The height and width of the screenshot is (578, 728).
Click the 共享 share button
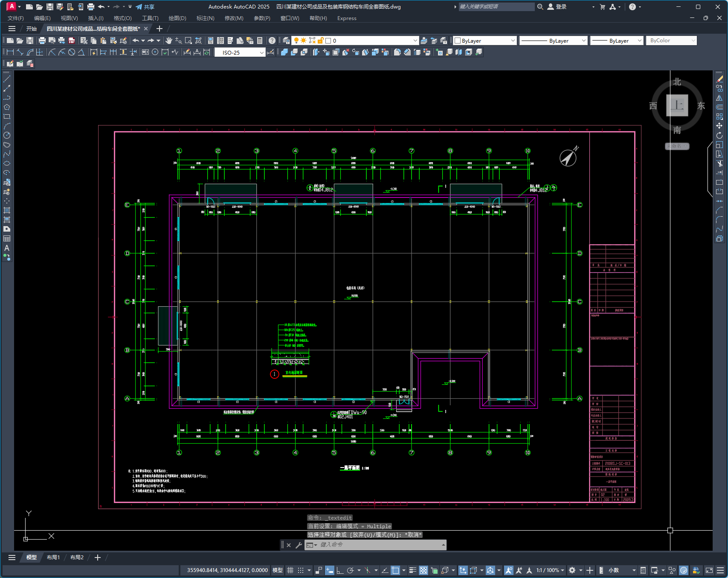click(145, 7)
